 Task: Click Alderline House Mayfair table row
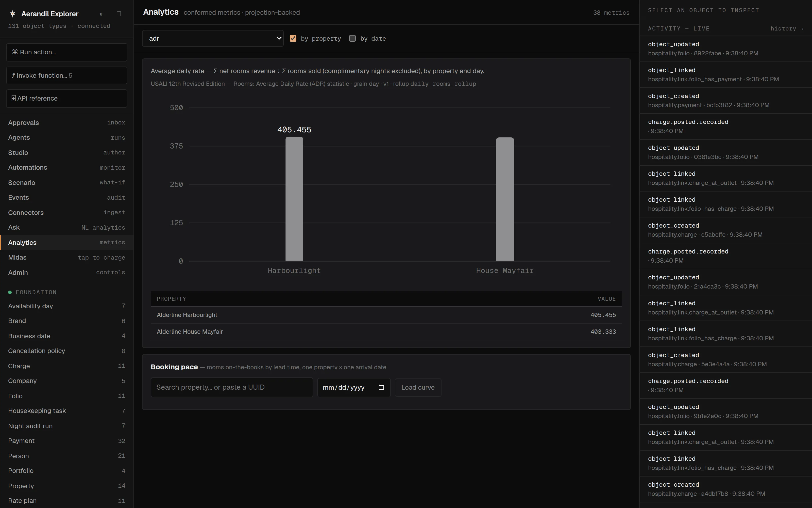pyautogui.click(x=386, y=332)
